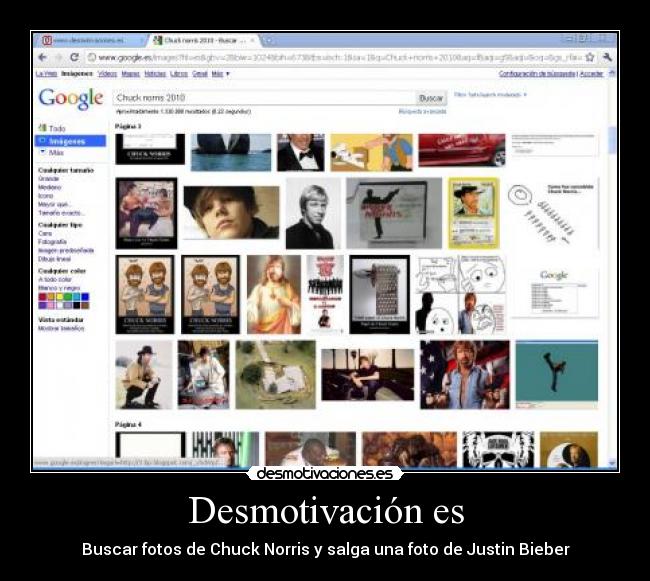Image resolution: width=650 pixels, height=581 pixels.
Task: Pick the yellow color filter swatch
Action: click(59, 297)
